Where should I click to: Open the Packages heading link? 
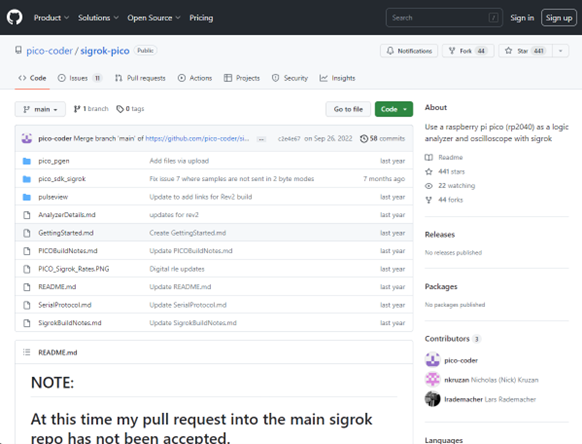click(x=441, y=287)
